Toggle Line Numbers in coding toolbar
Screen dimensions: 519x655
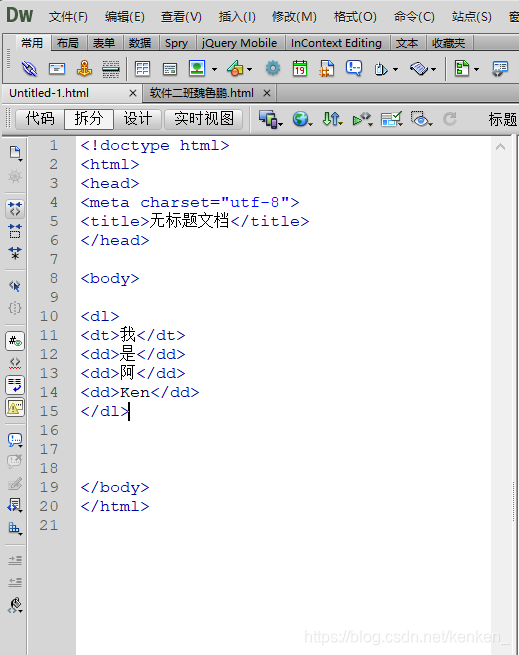click(x=15, y=341)
